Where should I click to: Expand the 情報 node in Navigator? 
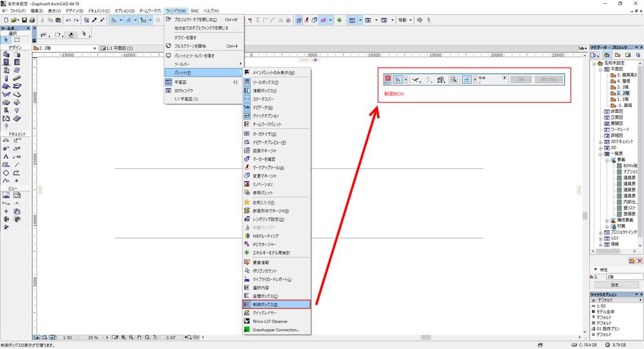(600, 244)
